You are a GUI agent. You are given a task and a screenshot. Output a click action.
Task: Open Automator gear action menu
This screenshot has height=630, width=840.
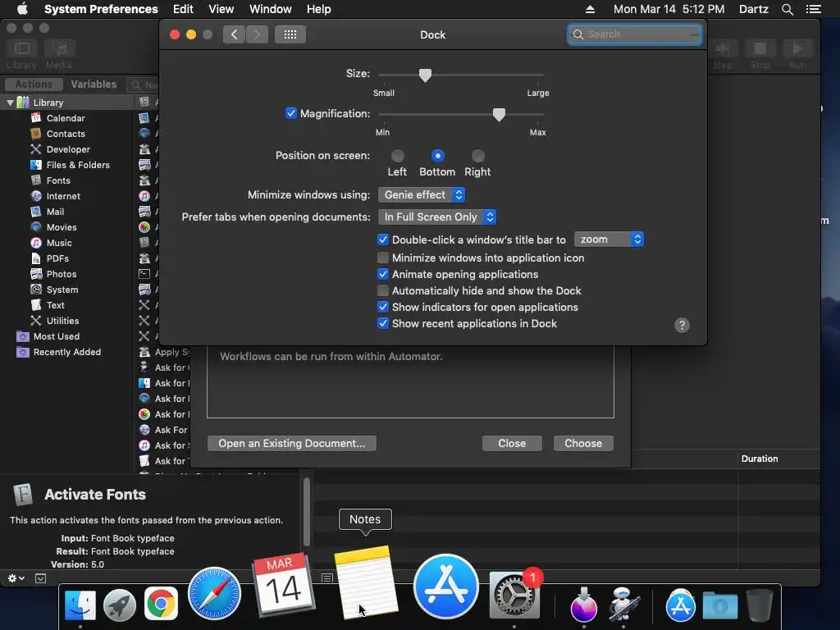[x=16, y=578]
